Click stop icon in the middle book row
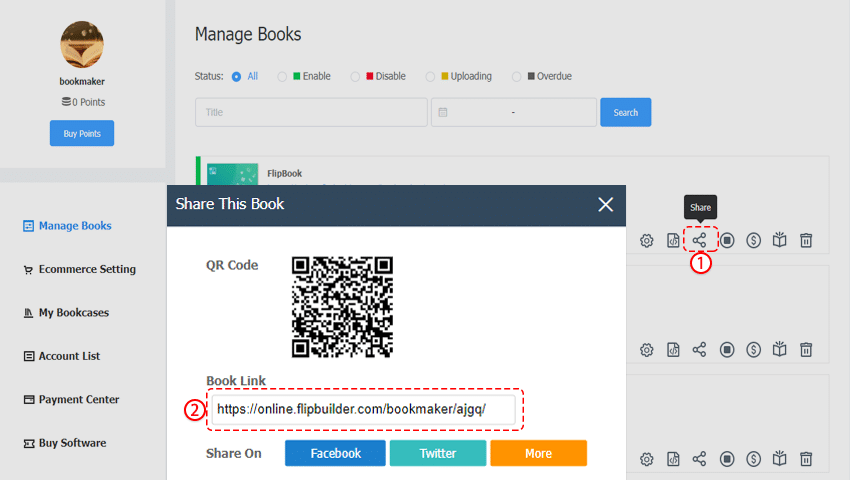850x480 pixels. coord(727,349)
